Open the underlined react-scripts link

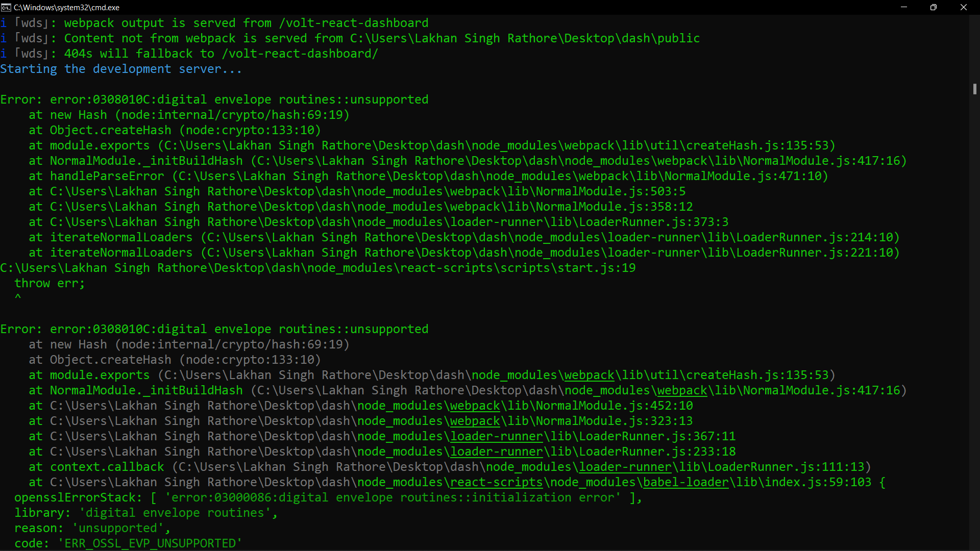(496, 483)
